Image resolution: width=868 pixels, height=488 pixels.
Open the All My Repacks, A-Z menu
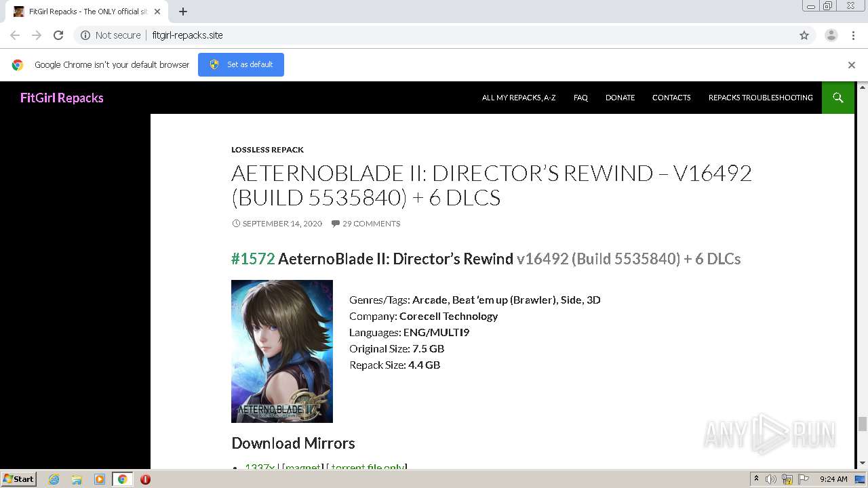pyautogui.click(x=519, y=98)
